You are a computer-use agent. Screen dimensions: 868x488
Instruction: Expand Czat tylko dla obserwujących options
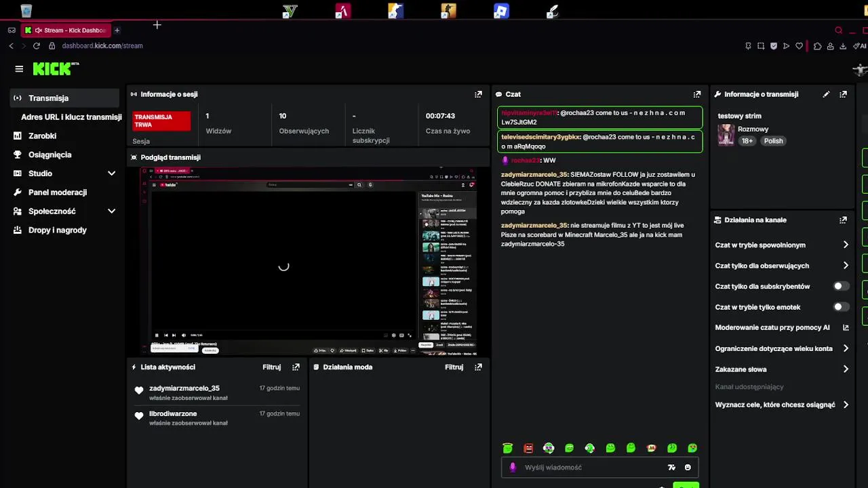tap(846, 266)
